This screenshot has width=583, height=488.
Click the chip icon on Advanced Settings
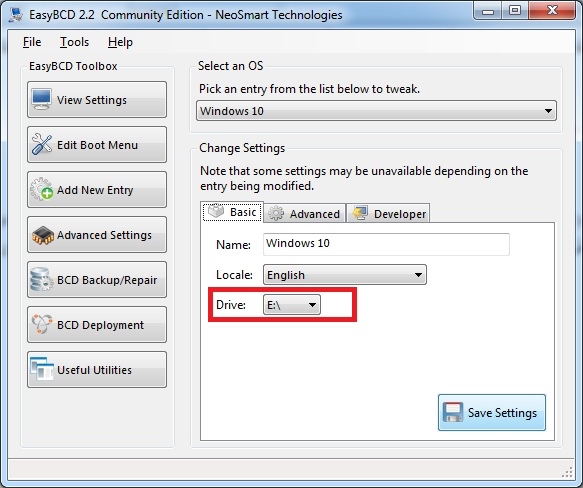coord(43,235)
